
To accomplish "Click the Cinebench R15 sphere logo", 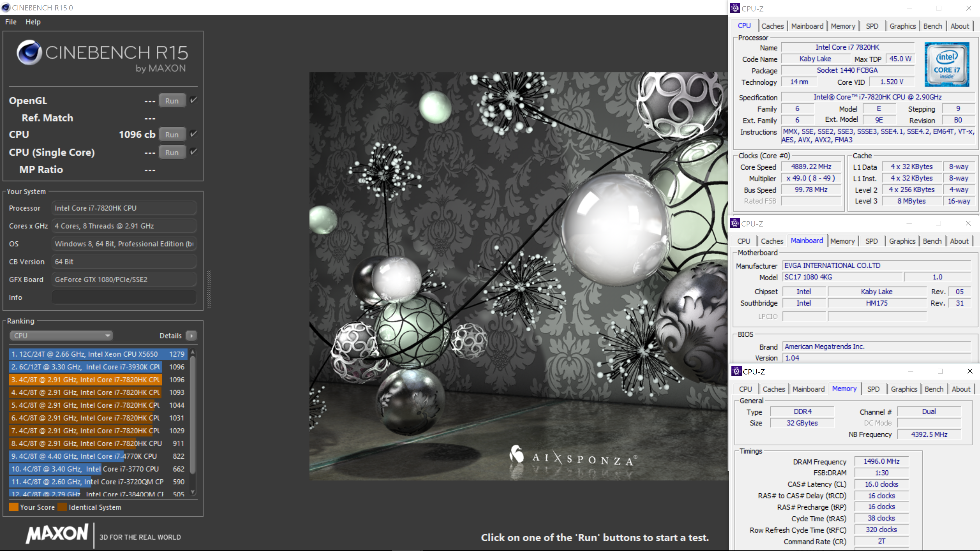I will 29,52.
